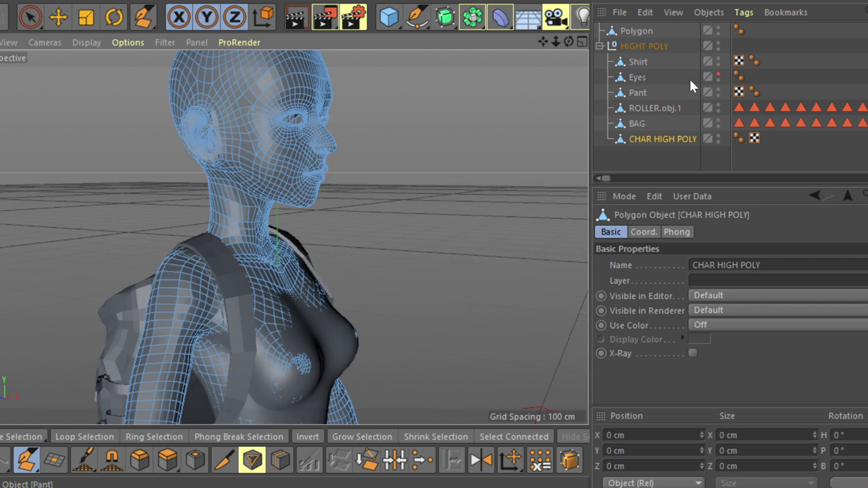Select the Rotate tool icon

pos(114,17)
